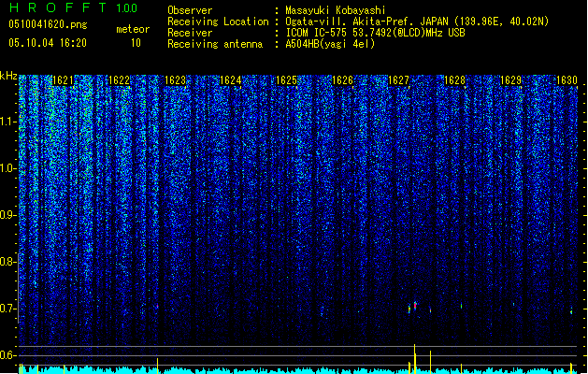Click the 1625 time marker
Viewport: 588px width, 374px height.
coord(286,80)
